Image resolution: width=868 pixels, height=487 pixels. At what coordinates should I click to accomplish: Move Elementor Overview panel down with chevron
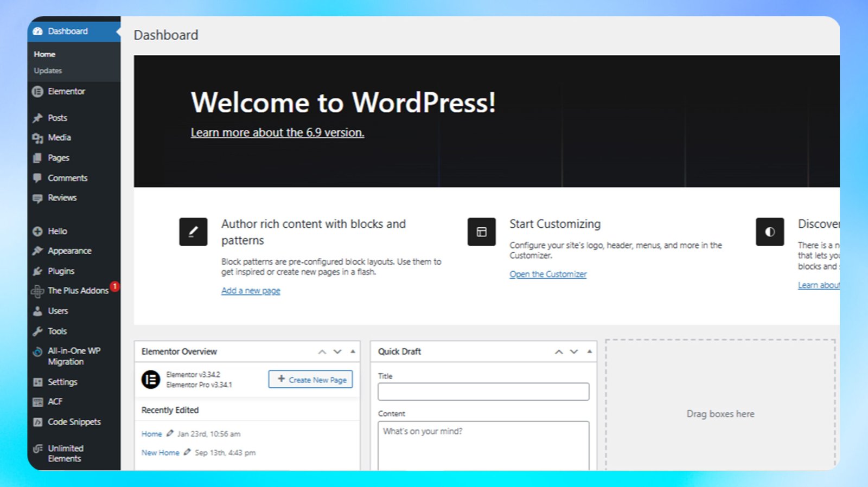[337, 352]
